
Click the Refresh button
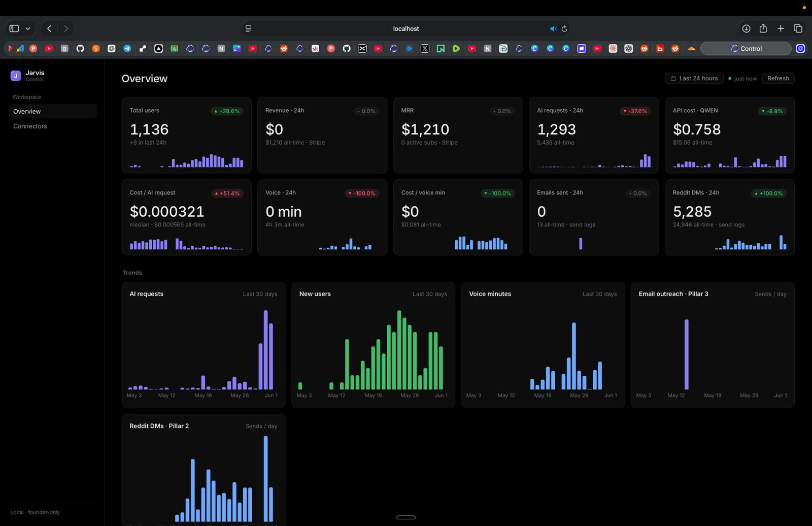(x=778, y=78)
